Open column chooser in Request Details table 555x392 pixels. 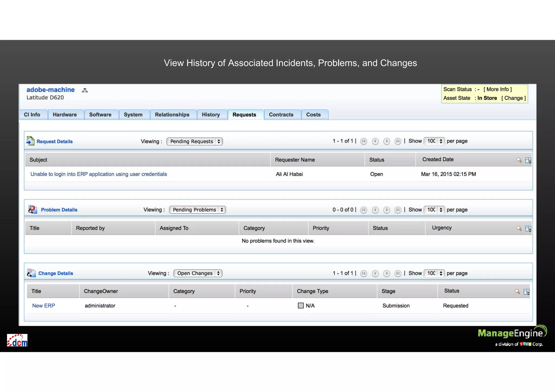[528, 160]
